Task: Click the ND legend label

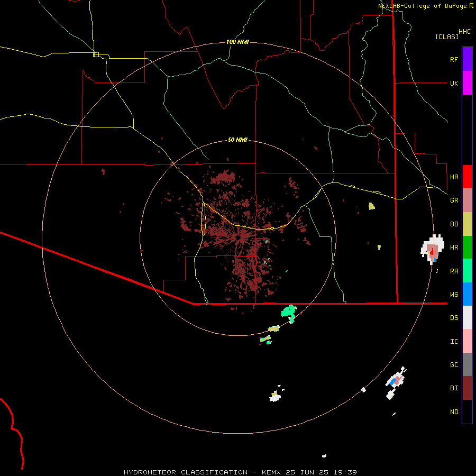Action: (454, 411)
